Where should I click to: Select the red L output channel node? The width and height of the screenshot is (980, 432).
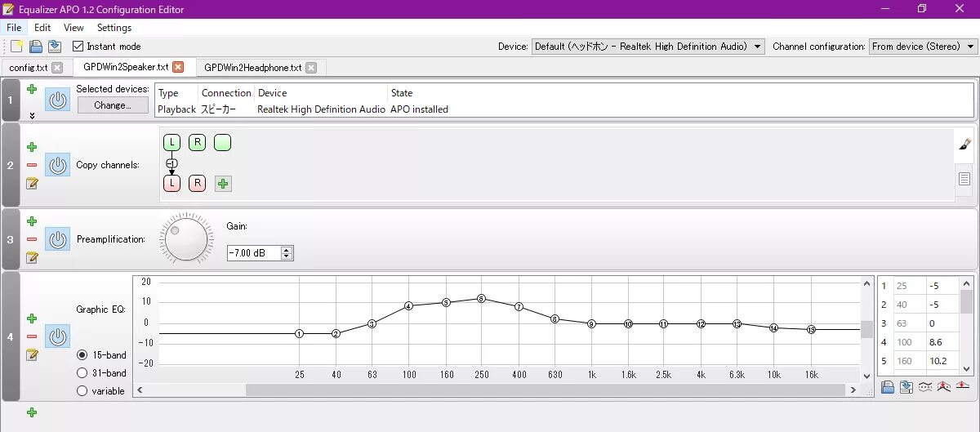pyautogui.click(x=171, y=183)
